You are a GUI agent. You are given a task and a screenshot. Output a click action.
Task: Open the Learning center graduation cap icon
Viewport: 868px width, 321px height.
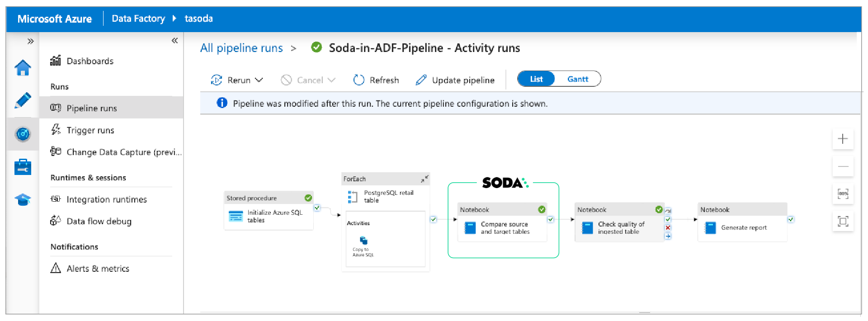pos(23,199)
